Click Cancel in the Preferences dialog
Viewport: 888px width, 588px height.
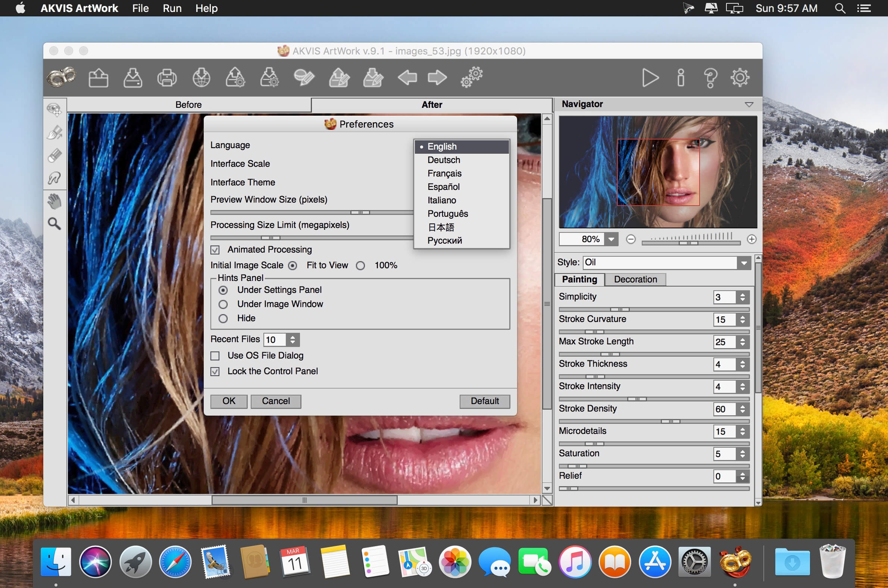[276, 401]
